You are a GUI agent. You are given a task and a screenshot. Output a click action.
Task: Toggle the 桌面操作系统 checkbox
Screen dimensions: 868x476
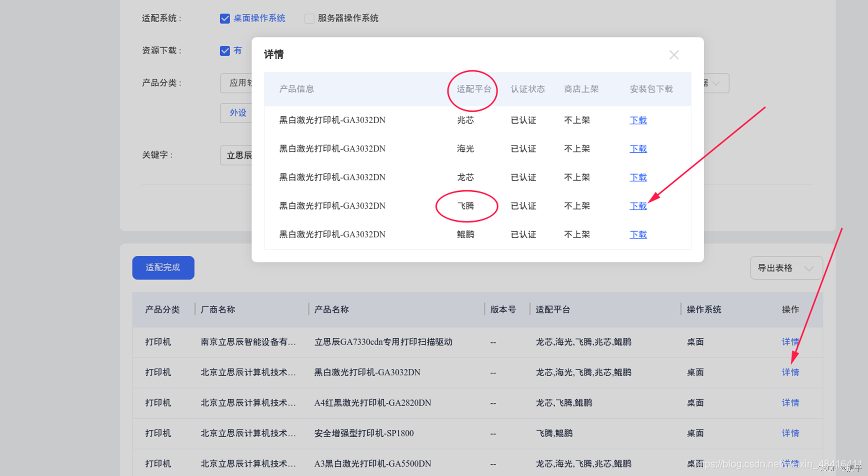pos(225,19)
